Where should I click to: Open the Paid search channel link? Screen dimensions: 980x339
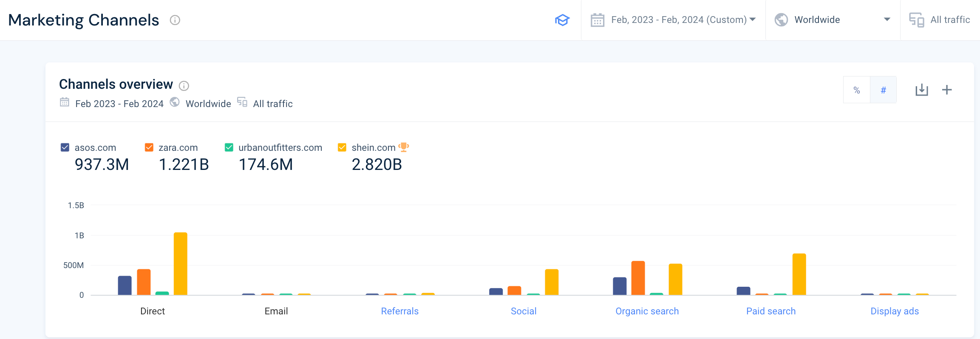click(x=771, y=311)
